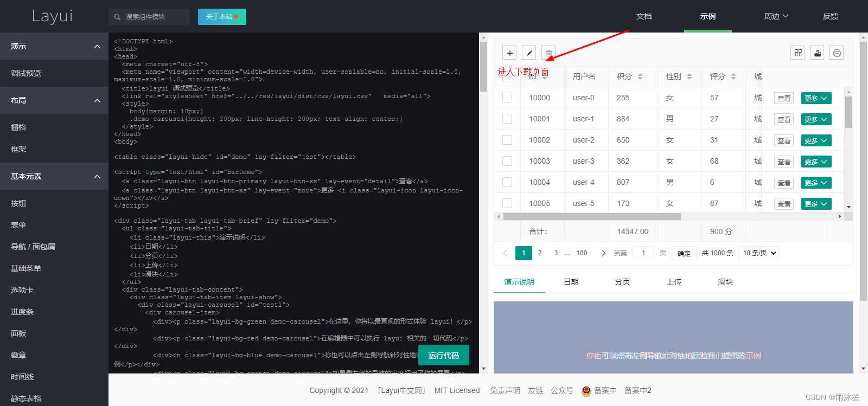Click the add row plus icon
Viewport: 868px width, 406px height.
coord(509,53)
